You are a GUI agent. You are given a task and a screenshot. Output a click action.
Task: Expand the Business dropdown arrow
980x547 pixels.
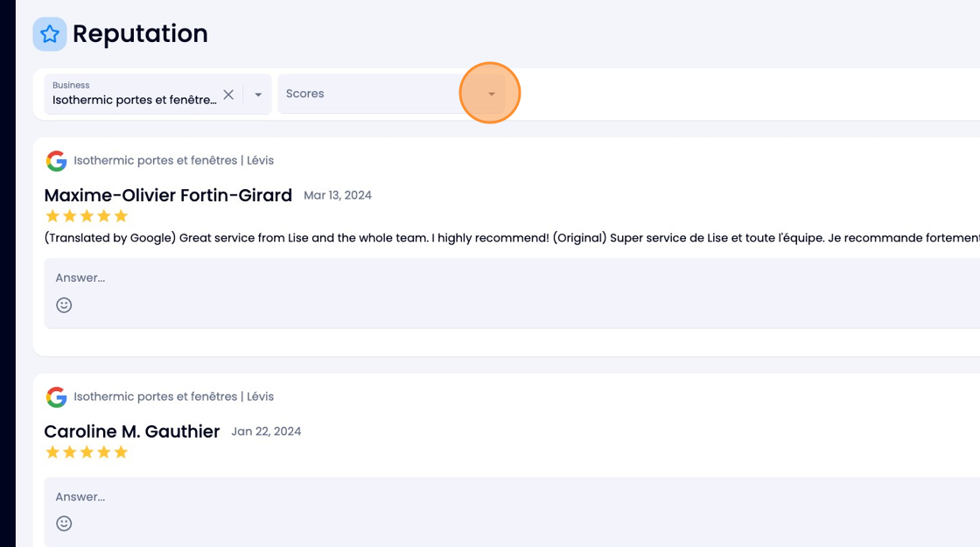258,95
